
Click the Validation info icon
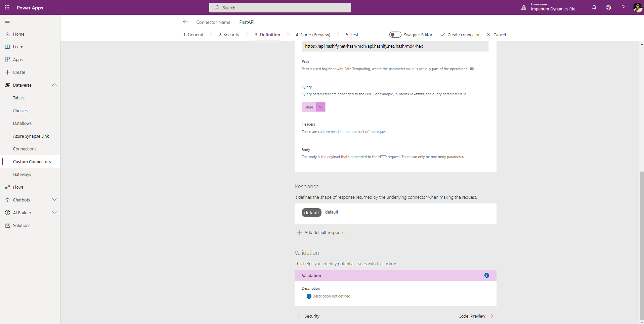tap(486, 275)
